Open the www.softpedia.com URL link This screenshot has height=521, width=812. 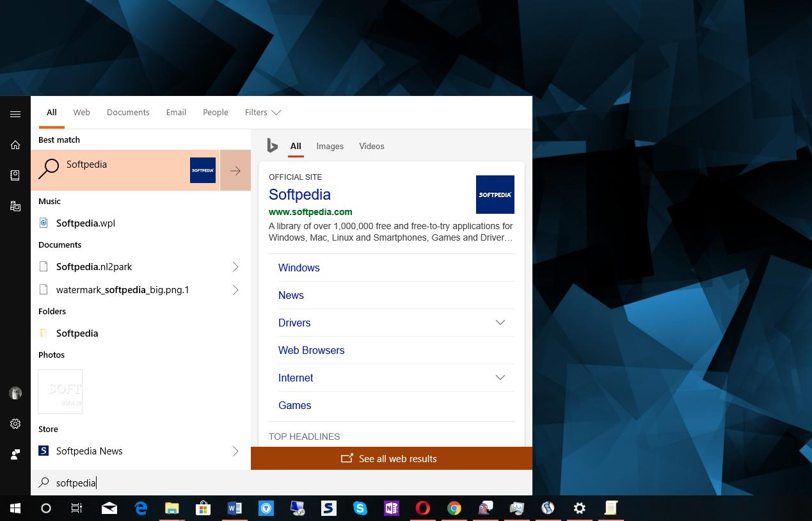pyautogui.click(x=310, y=212)
